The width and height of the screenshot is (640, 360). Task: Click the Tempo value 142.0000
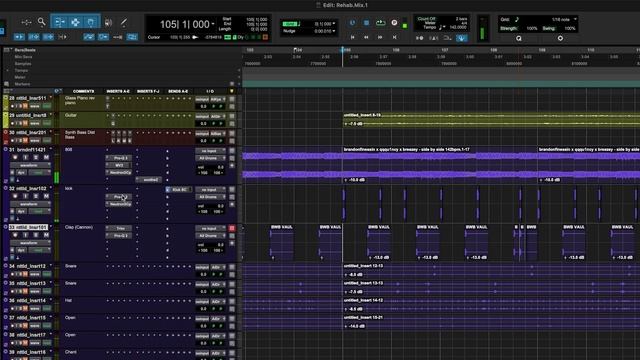458,27
